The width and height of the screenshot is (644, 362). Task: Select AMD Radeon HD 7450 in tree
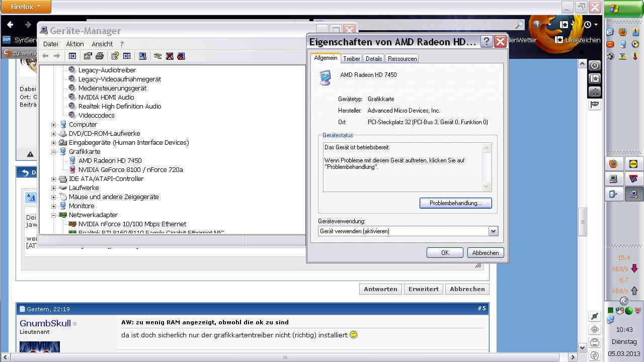(x=110, y=161)
